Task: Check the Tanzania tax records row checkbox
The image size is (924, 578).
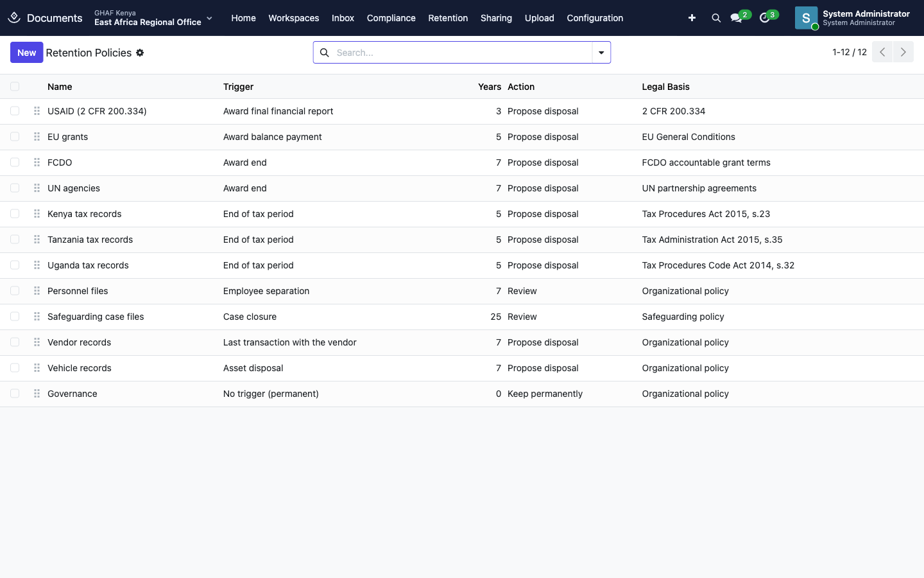Action: [15, 240]
